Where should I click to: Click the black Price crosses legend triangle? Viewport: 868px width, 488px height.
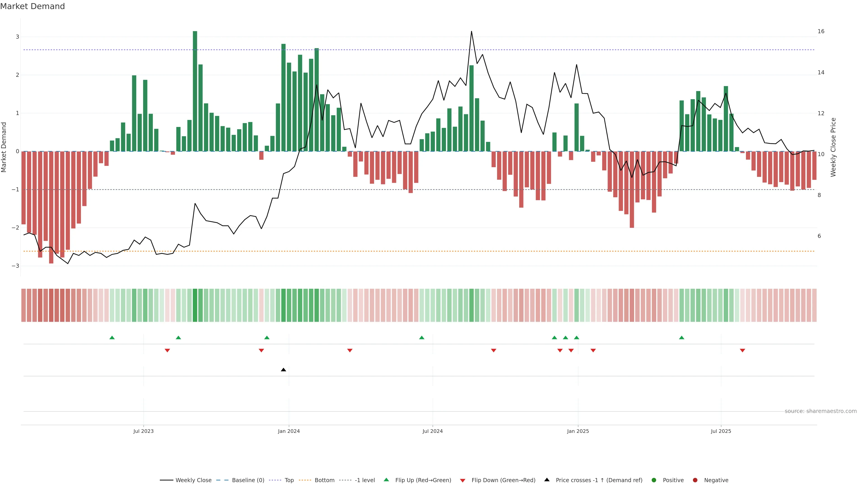click(x=547, y=480)
